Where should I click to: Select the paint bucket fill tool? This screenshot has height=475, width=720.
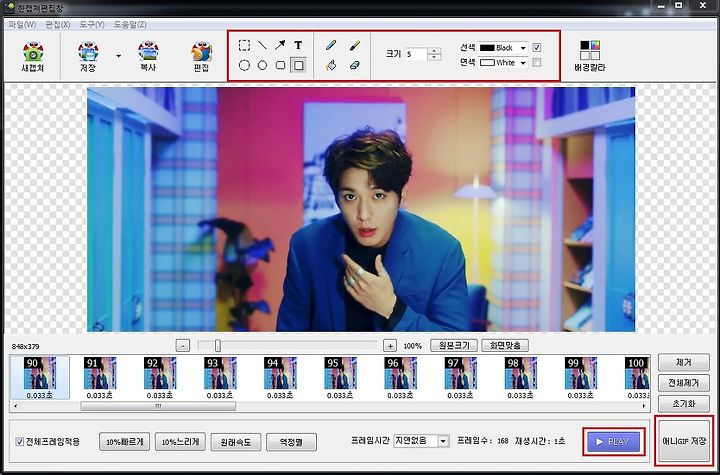[331, 65]
